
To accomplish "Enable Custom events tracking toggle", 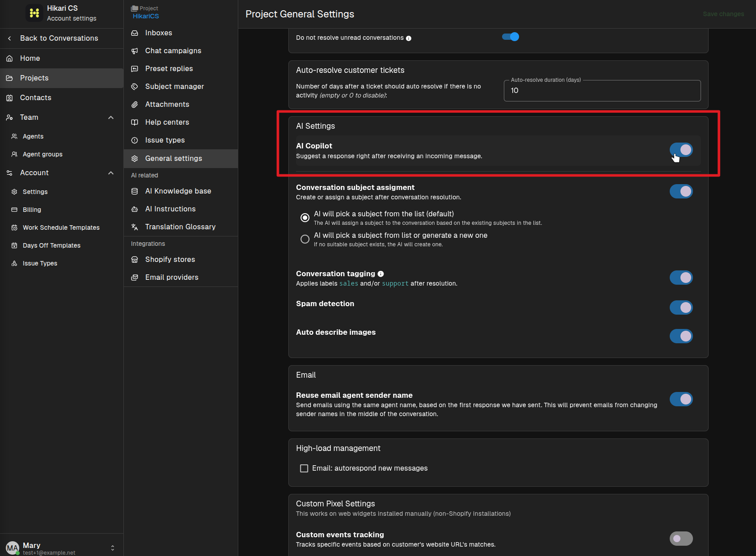I will [x=681, y=539].
